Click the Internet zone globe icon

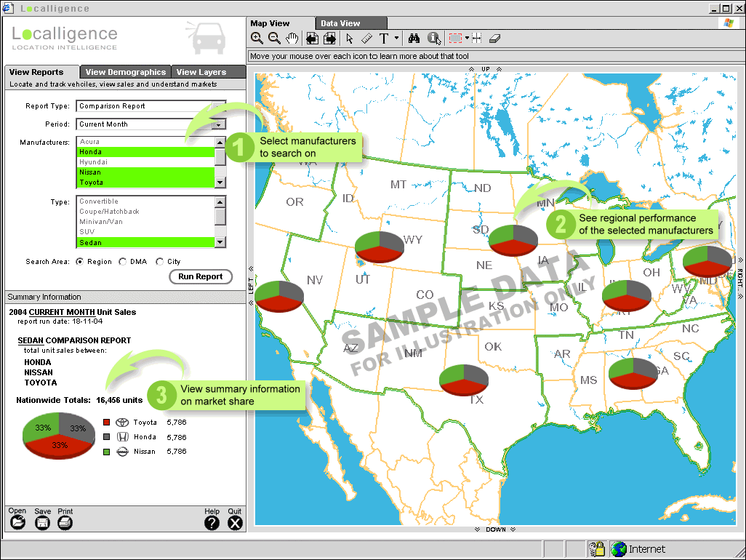point(619,549)
